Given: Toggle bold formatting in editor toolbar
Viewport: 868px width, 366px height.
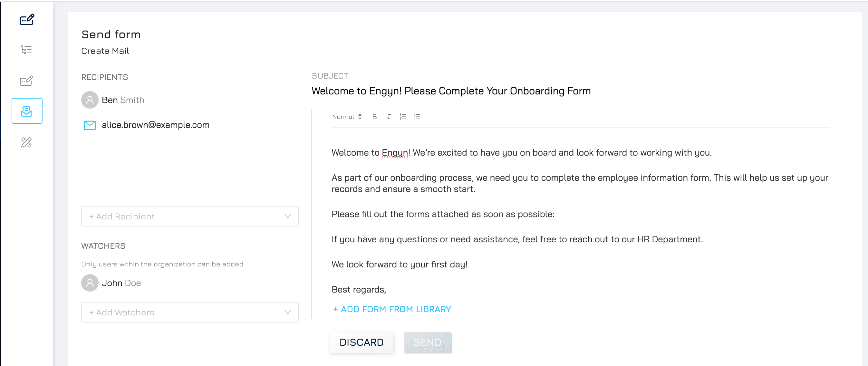Looking at the screenshot, I should pyautogui.click(x=374, y=117).
